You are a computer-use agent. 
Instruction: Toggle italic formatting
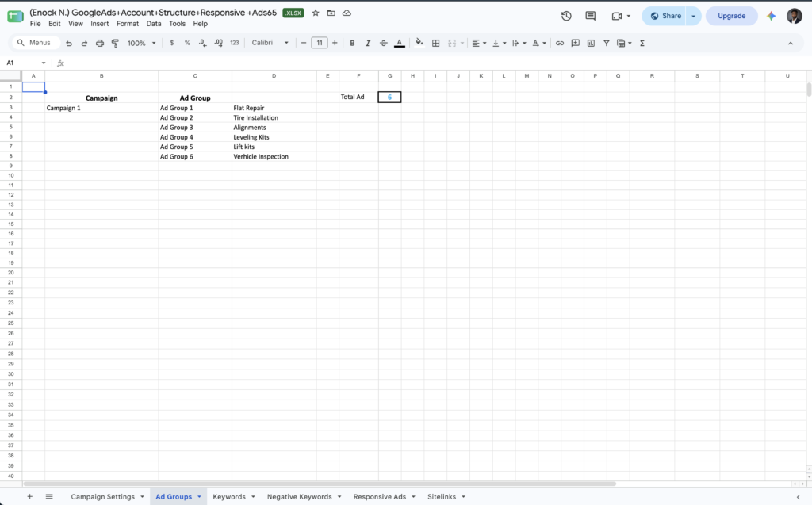(x=368, y=43)
